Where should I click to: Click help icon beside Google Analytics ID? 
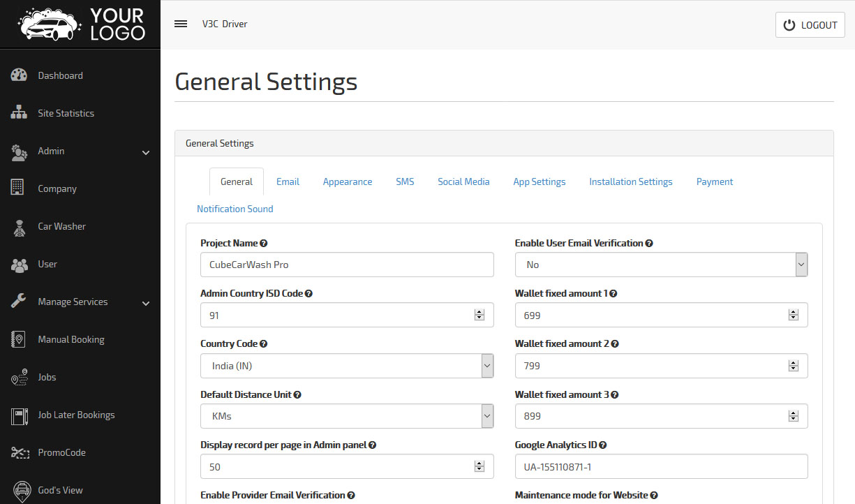tap(602, 445)
